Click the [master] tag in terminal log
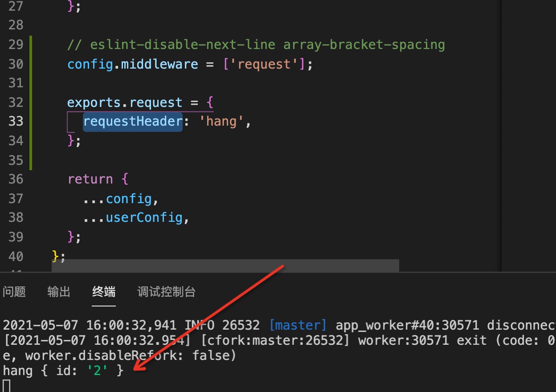 pyautogui.click(x=298, y=325)
